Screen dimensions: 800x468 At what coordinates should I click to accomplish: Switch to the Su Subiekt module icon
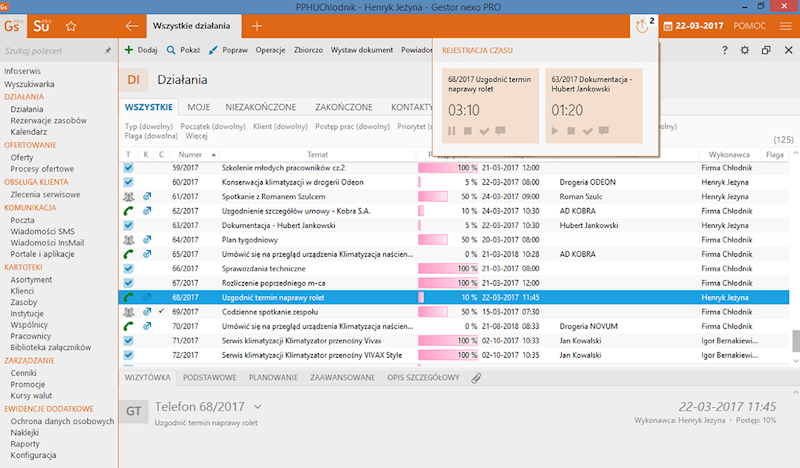tap(42, 26)
